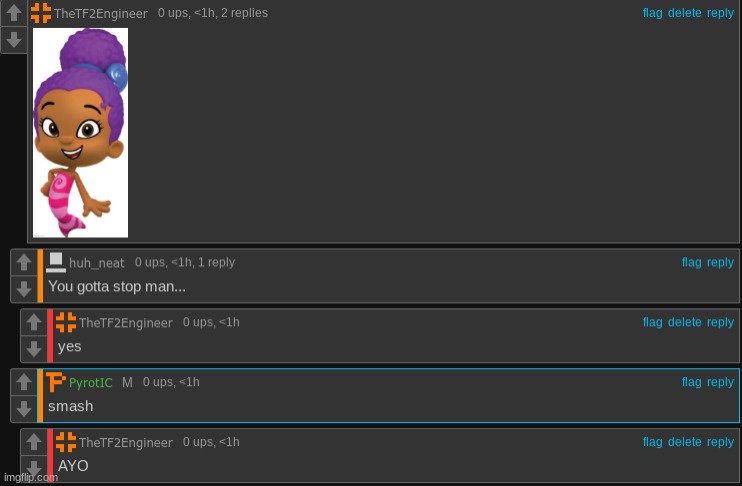Open the purple-haired character image
The width and height of the screenshot is (742, 486).
coord(80,133)
